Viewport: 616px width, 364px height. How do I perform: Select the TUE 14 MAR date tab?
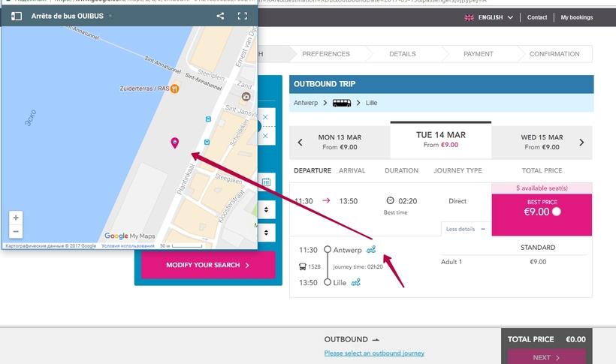(x=441, y=140)
